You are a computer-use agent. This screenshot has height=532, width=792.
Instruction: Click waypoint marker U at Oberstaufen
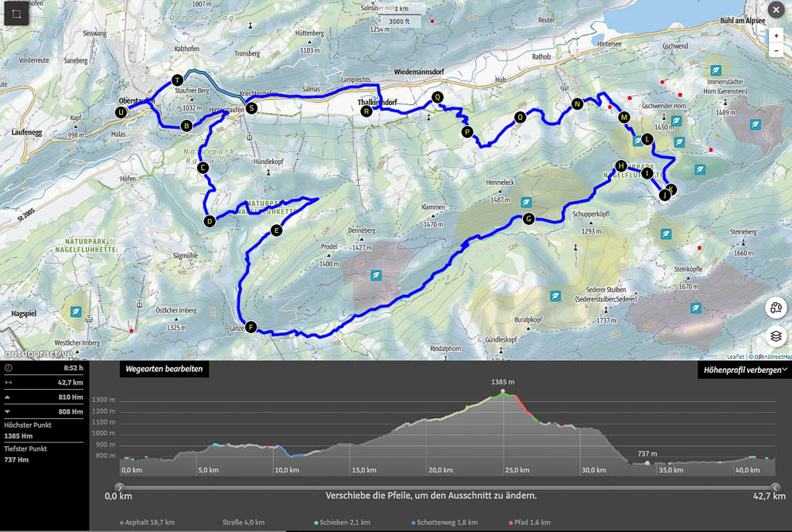click(121, 112)
